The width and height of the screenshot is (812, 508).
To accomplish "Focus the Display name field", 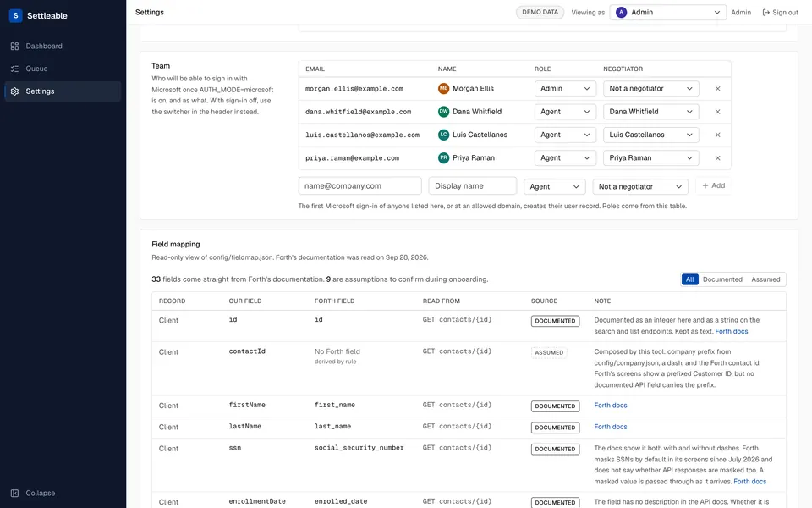I will click(472, 186).
